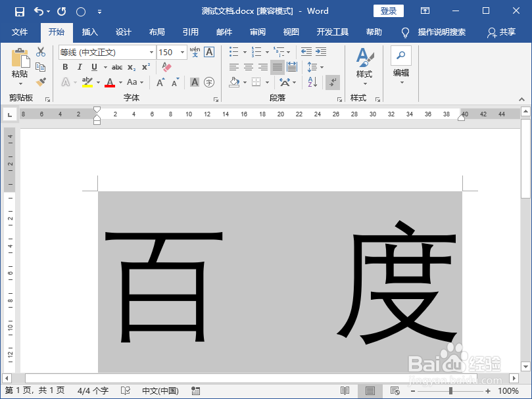This screenshot has width=532, height=399.
Task: Click the zoom slider handle
Action: pos(450,391)
